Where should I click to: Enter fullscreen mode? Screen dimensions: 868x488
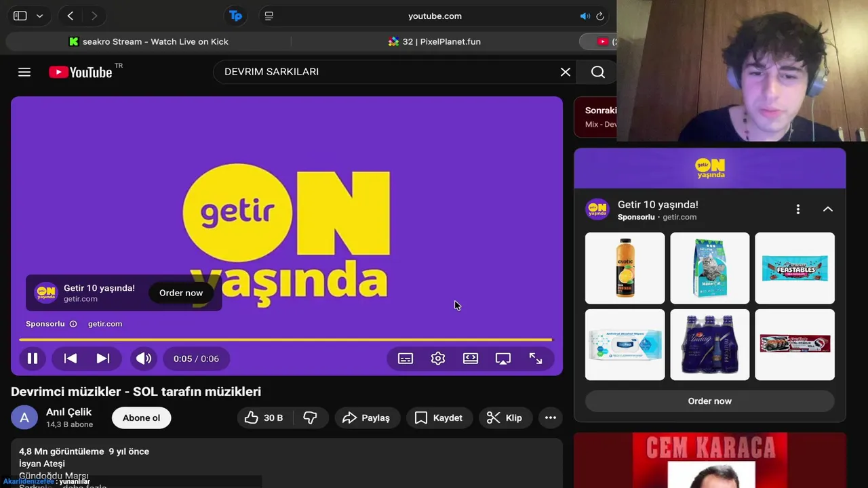536,359
